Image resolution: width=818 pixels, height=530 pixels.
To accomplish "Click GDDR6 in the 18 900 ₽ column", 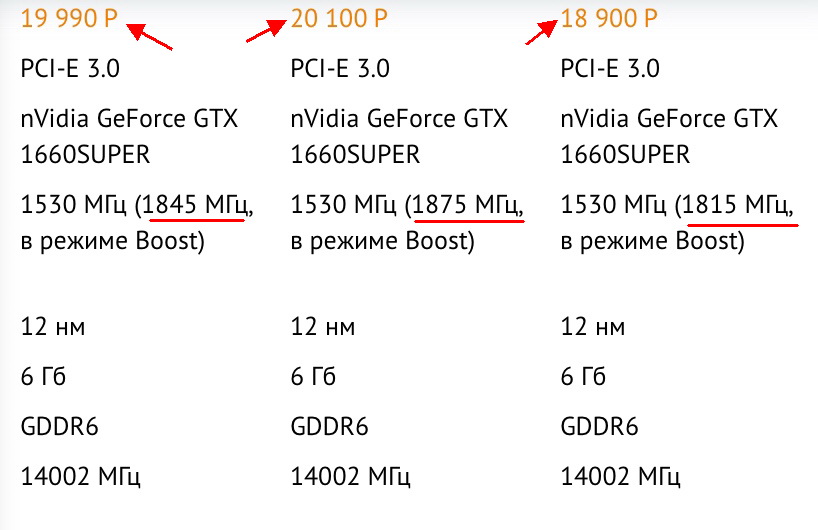I will 599,427.
